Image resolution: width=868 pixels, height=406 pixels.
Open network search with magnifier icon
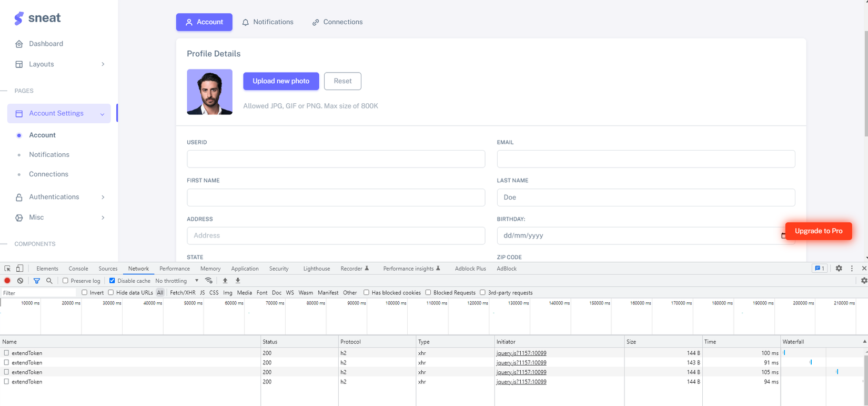(x=49, y=281)
